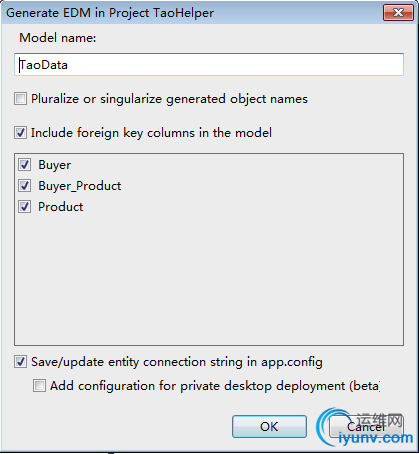Enable pluralize or singularize checkbox

tap(20, 99)
